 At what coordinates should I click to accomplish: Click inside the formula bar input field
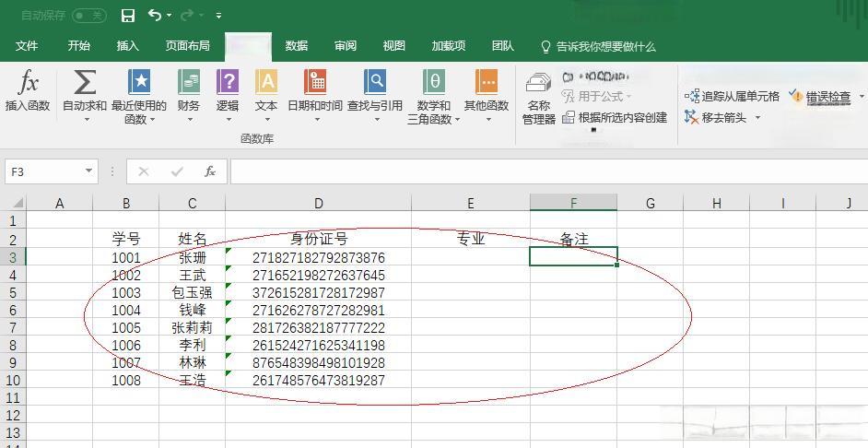pyautogui.click(x=544, y=171)
